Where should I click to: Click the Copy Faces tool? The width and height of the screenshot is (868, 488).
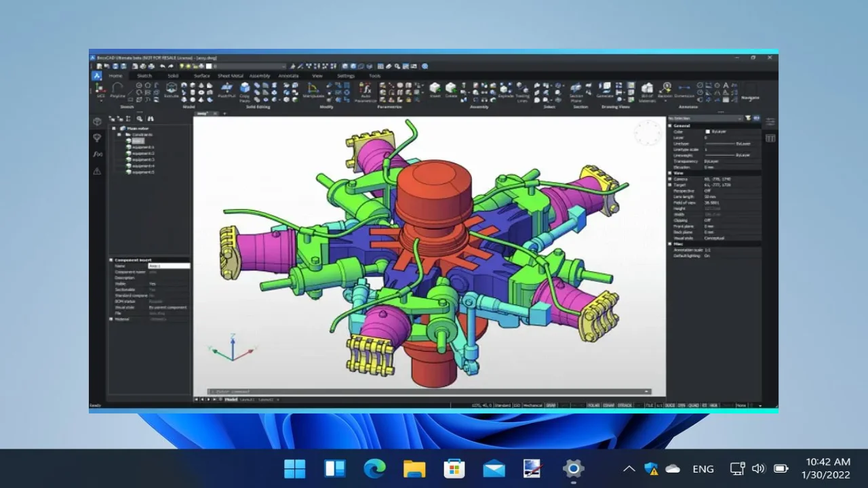(x=245, y=92)
